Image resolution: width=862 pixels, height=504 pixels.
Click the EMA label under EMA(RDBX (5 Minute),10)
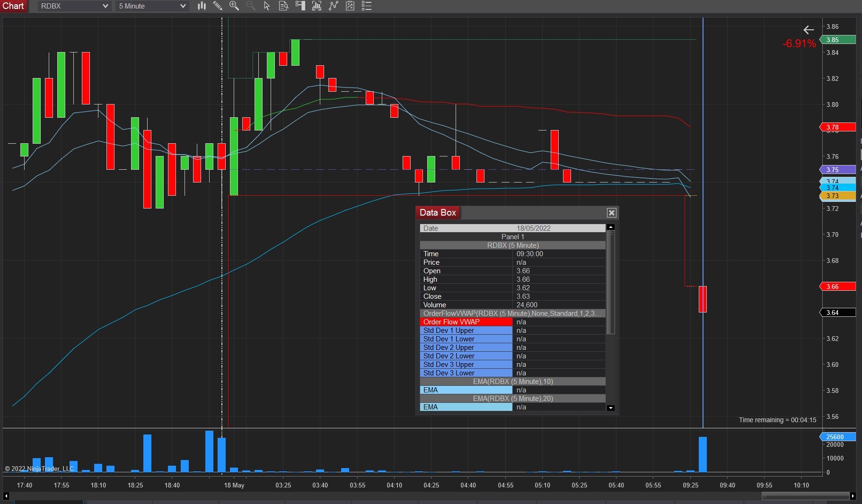click(466, 390)
